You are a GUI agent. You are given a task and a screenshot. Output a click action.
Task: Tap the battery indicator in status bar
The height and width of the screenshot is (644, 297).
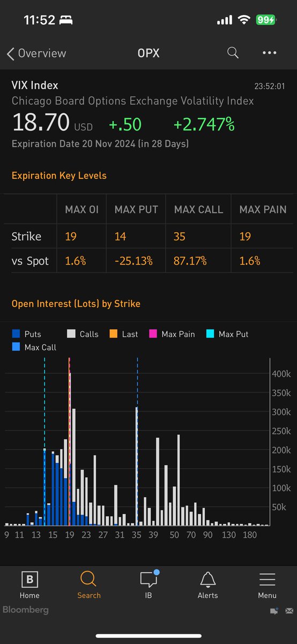click(265, 20)
